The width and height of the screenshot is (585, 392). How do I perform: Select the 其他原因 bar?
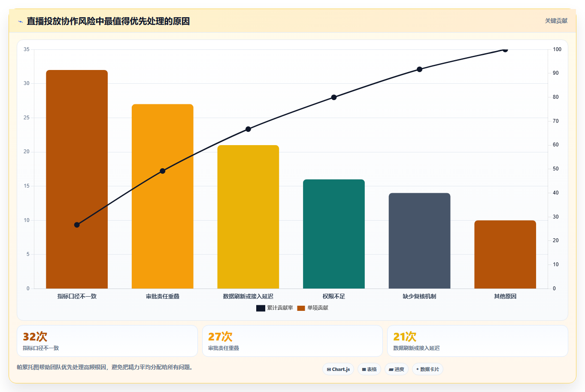505,254
